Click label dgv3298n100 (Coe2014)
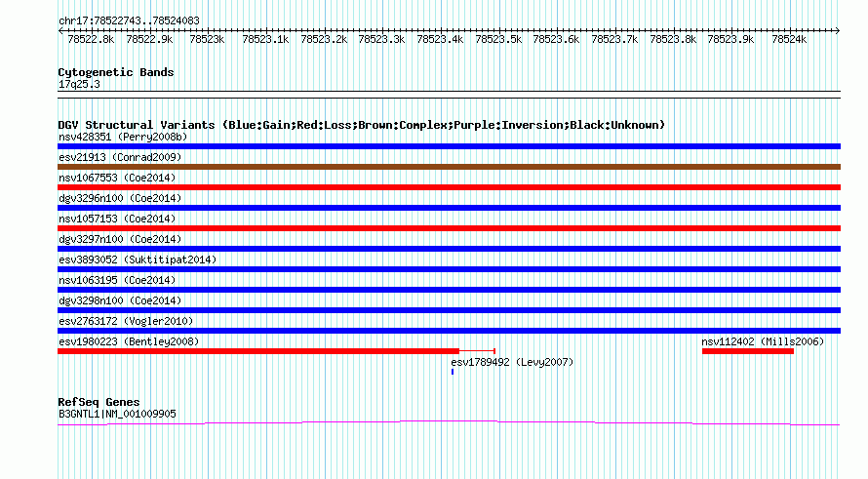Screen dimensions: 868x479 (x=120, y=300)
